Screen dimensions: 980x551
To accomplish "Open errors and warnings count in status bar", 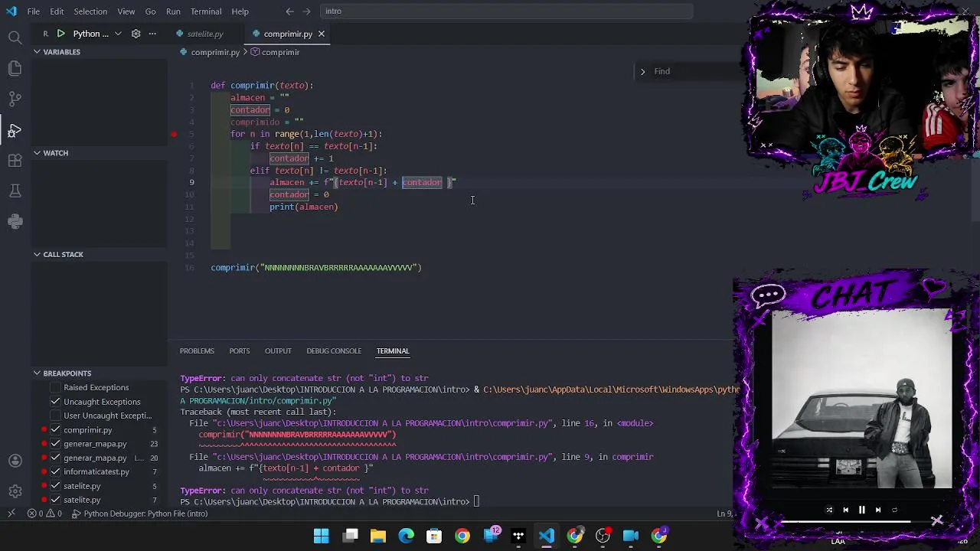I will [x=45, y=514].
